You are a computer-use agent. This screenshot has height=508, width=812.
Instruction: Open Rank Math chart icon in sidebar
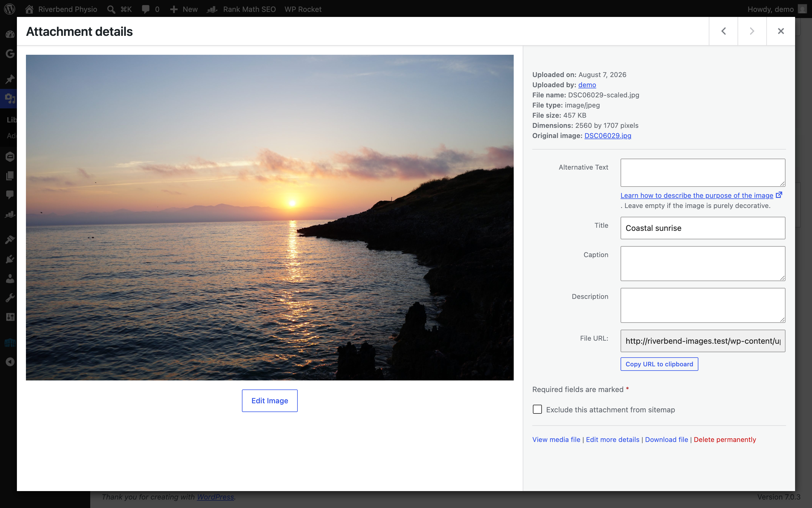pos(10,214)
